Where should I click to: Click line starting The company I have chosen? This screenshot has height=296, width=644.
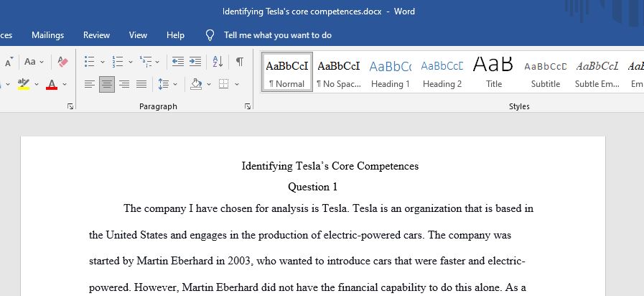[x=329, y=208]
